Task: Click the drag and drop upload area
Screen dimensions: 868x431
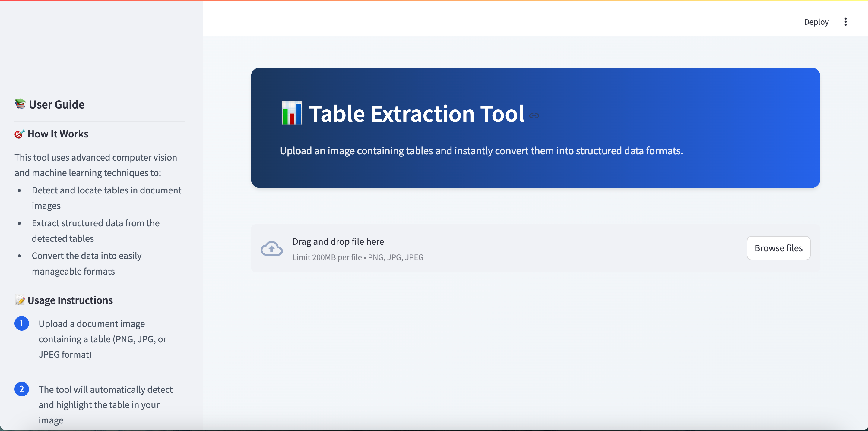Action: (x=505, y=248)
